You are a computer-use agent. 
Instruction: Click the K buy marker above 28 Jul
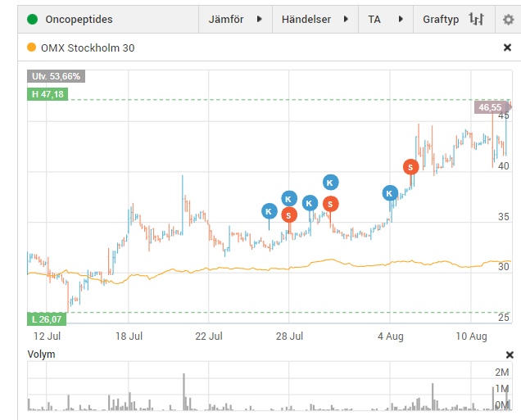(x=289, y=199)
